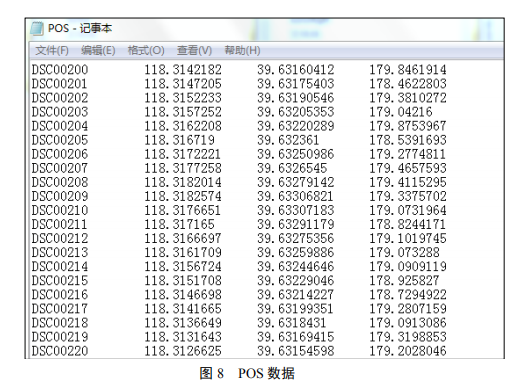This screenshot has width=517, height=387.
Task: Click the DSC00213 entry
Action: click(60, 252)
